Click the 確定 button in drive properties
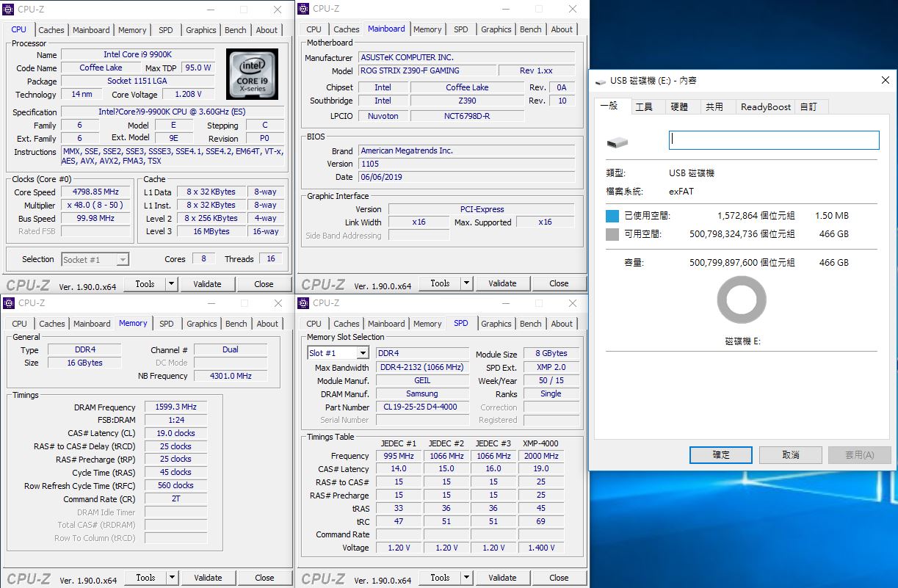 [x=721, y=455]
